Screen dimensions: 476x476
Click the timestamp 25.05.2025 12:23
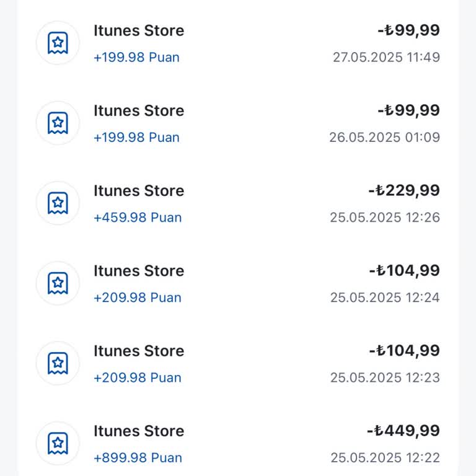385,377
